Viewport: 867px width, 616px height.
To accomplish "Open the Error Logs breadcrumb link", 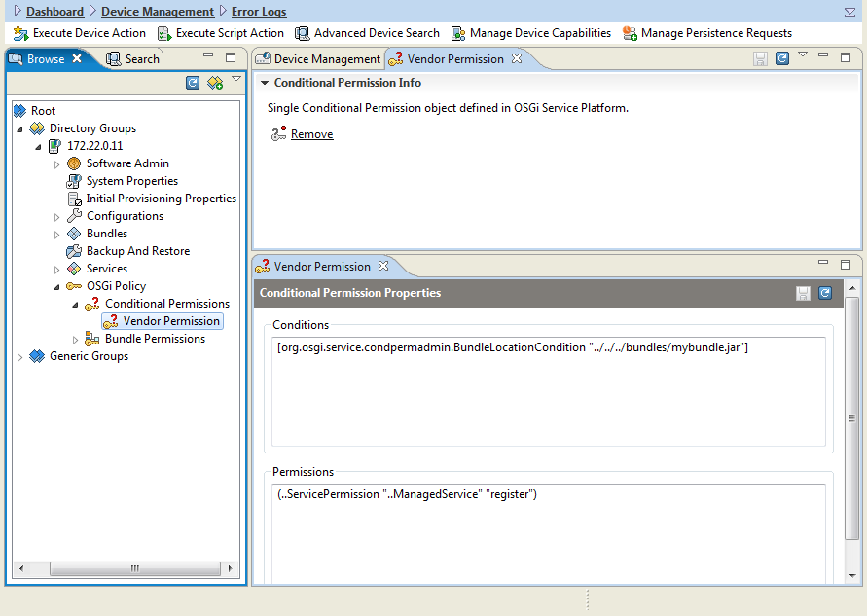I will pos(259,11).
